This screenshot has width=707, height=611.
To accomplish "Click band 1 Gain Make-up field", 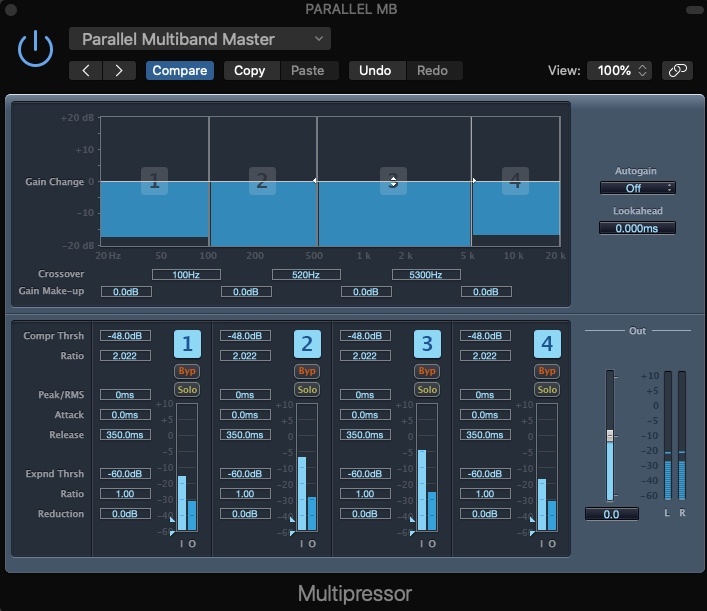I will 126,292.
